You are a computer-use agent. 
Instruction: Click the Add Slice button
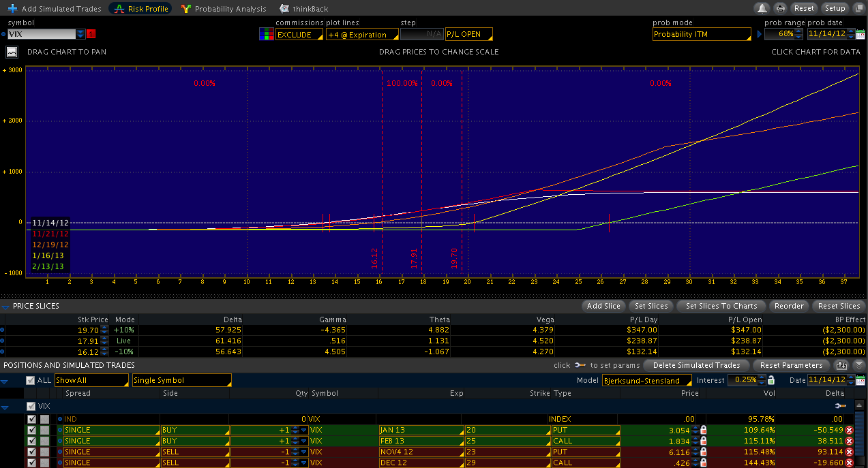point(603,306)
